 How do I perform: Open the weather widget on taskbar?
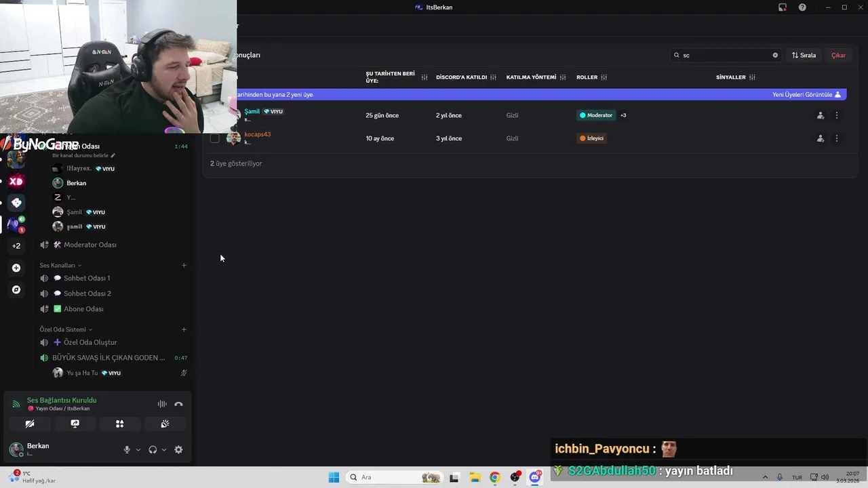(33, 477)
